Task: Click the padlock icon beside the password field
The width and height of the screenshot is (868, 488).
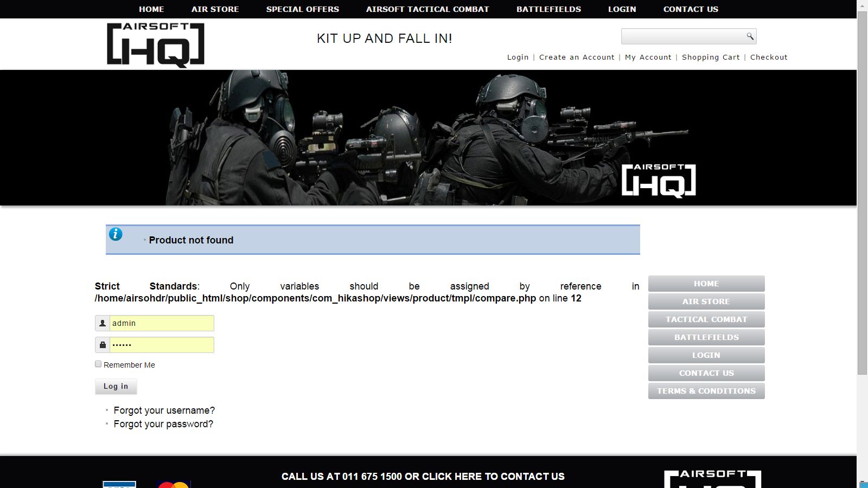Action: coord(103,345)
